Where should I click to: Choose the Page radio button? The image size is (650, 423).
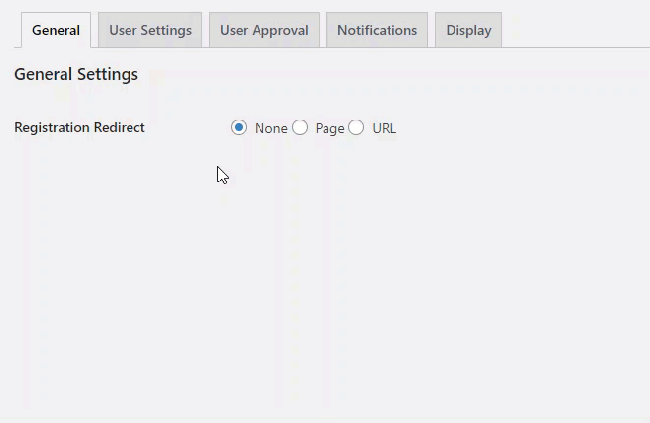[x=300, y=128]
